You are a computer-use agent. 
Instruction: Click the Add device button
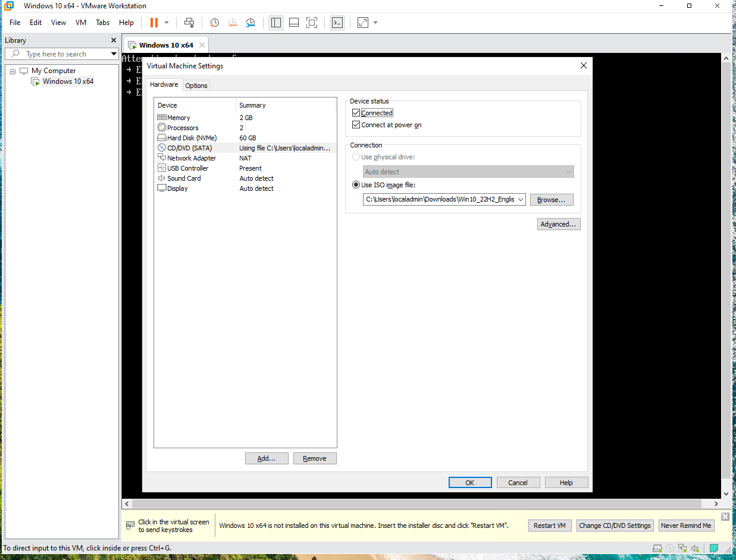[267, 458]
